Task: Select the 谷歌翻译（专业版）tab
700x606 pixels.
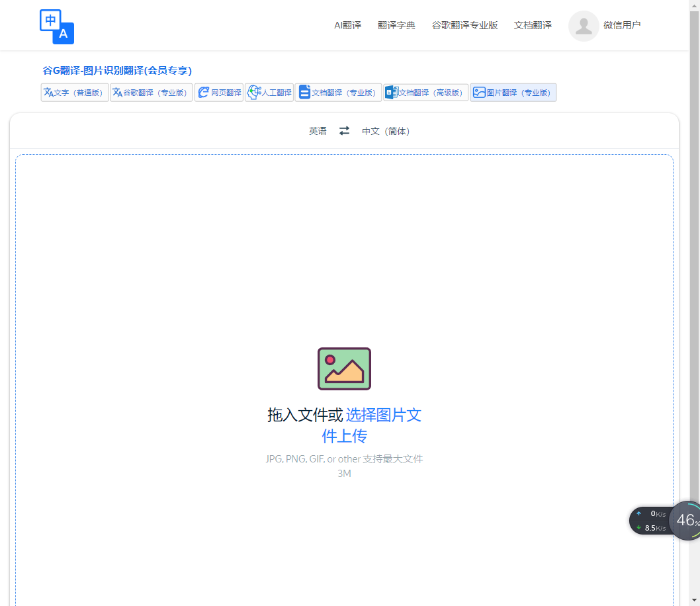Action: coord(152,93)
